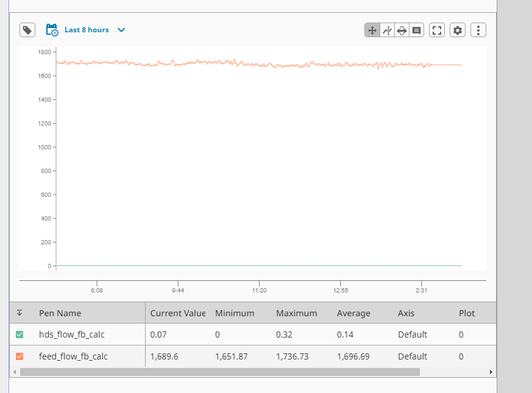Image resolution: width=532 pixels, height=393 pixels.
Task: Select the feed_flow_fb_calc pen name
Action: pyautogui.click(x=73, y=356)
